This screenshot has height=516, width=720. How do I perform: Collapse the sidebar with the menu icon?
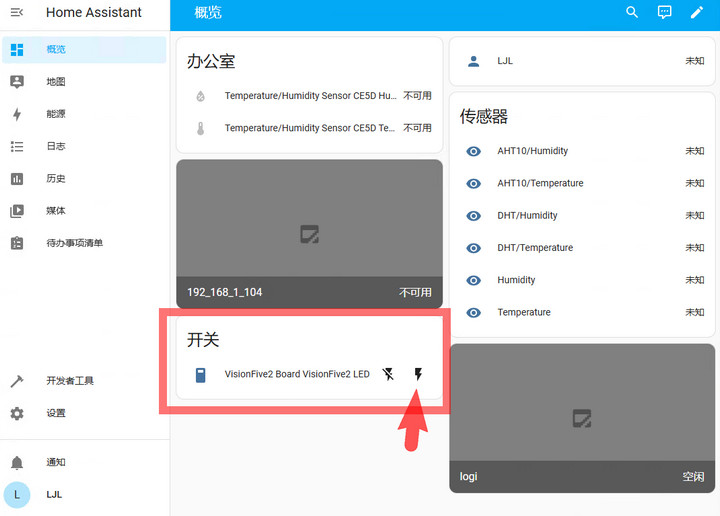coord(17,12)
